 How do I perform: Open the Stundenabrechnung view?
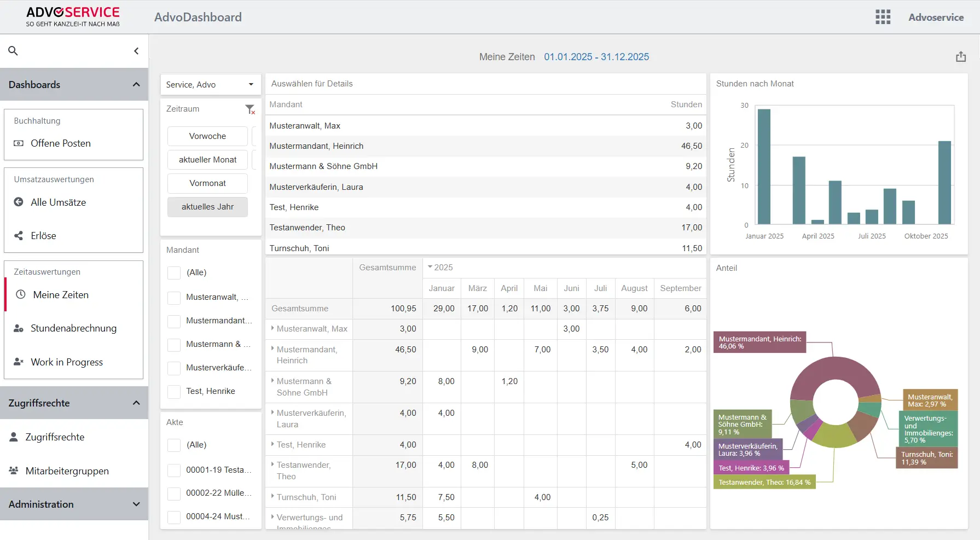point(74,328)
